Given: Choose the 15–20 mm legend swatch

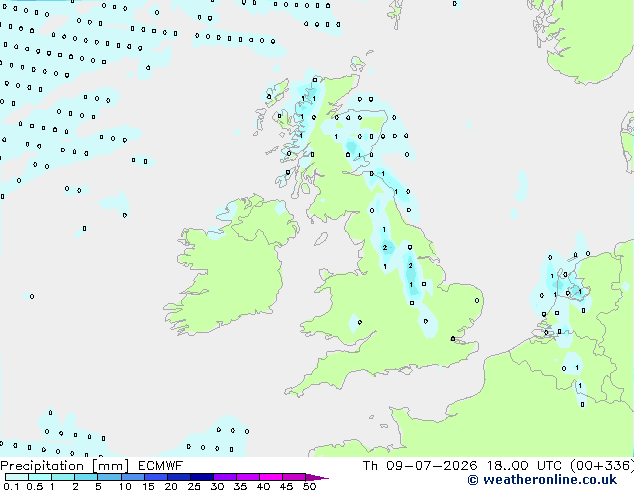Looking at the screenshot, I should click(156, 477).
